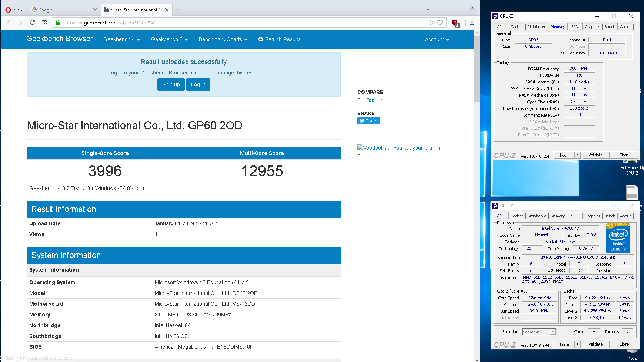Select the Bench tab in the lower CPU-Z window

click(x=610, y=216)
